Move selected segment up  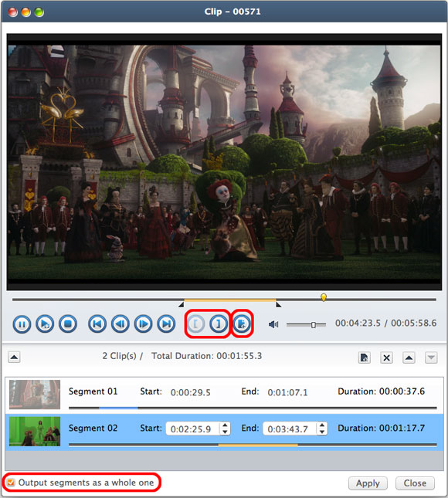click(x=409, y=357)
